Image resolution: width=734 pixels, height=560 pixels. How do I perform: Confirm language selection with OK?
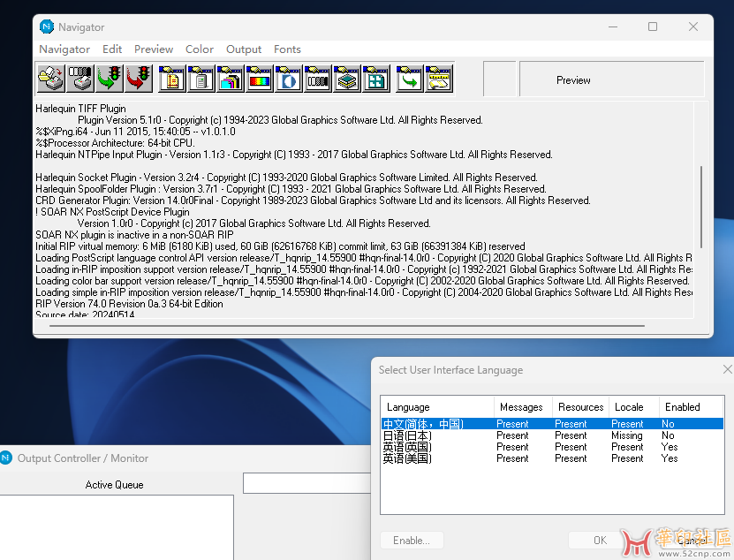coord(600,541)
